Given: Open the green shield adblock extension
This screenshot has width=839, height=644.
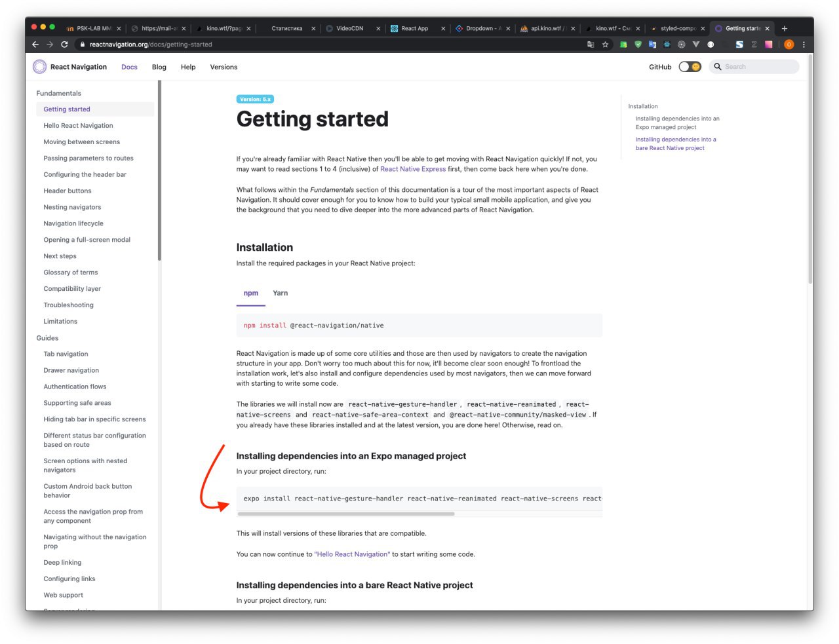Looking at the screenshot, I should tap(638, 45).
